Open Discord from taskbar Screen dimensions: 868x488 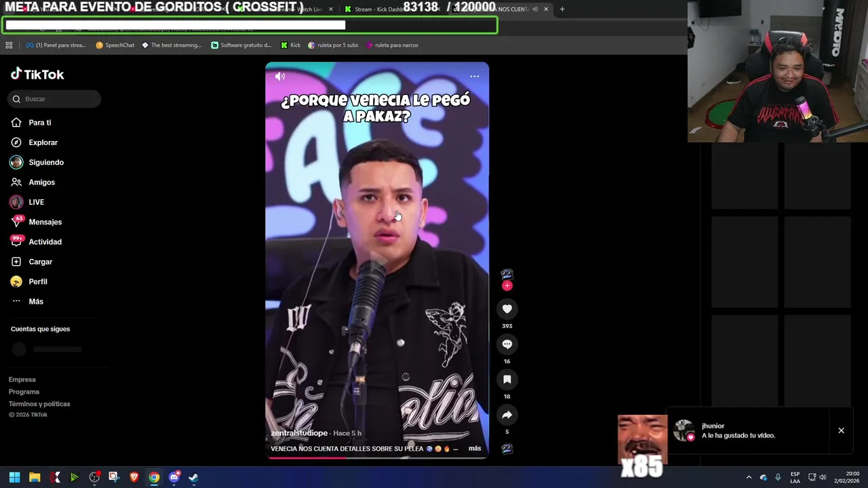tap(174, 477)
